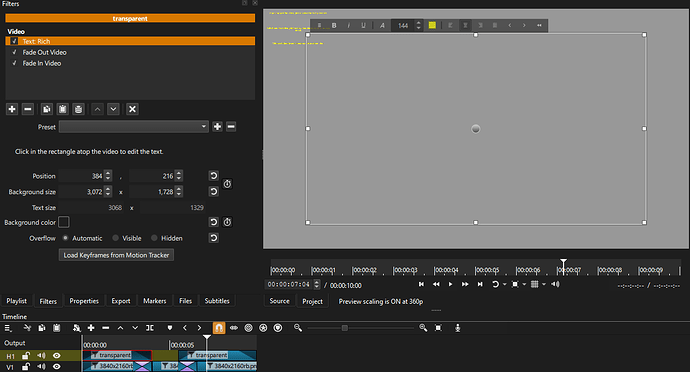
Task: Hide the H1 track eye icon
Action: (x=57, y=355)
